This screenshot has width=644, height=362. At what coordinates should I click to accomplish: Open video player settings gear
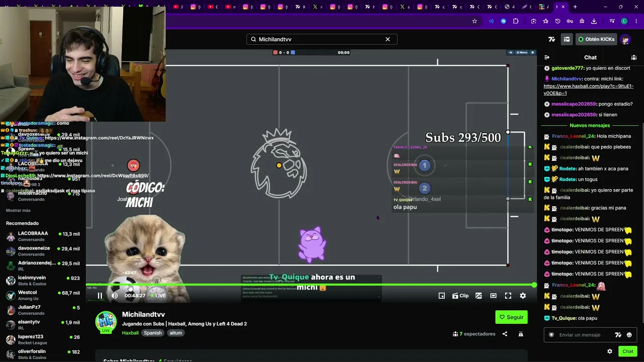tap(523, 296)
